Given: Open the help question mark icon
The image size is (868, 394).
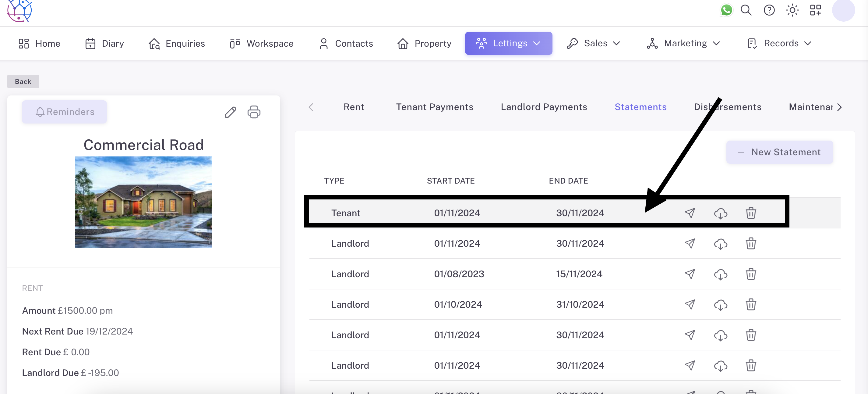Looking at the screenshot, I should [x=769, y=10].
